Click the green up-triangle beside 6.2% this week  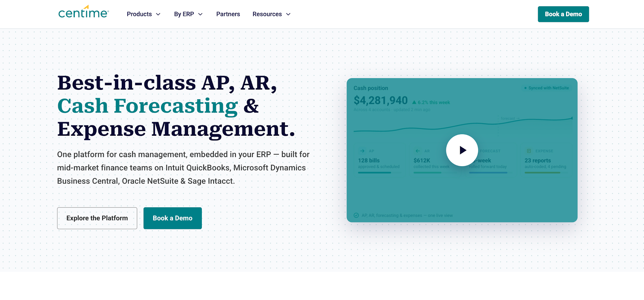point(414,102)
